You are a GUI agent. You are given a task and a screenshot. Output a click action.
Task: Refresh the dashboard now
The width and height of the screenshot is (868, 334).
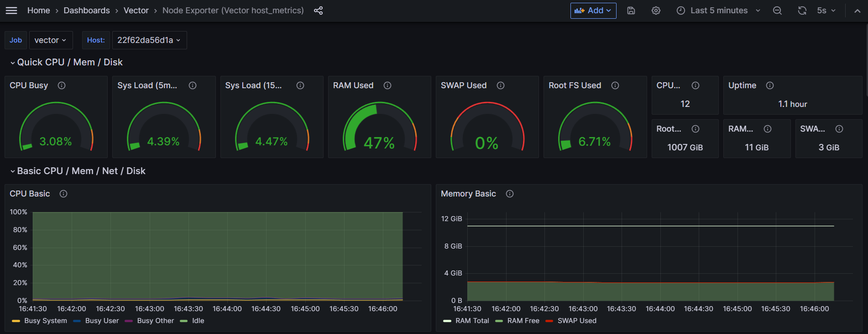tap(802, 11)
